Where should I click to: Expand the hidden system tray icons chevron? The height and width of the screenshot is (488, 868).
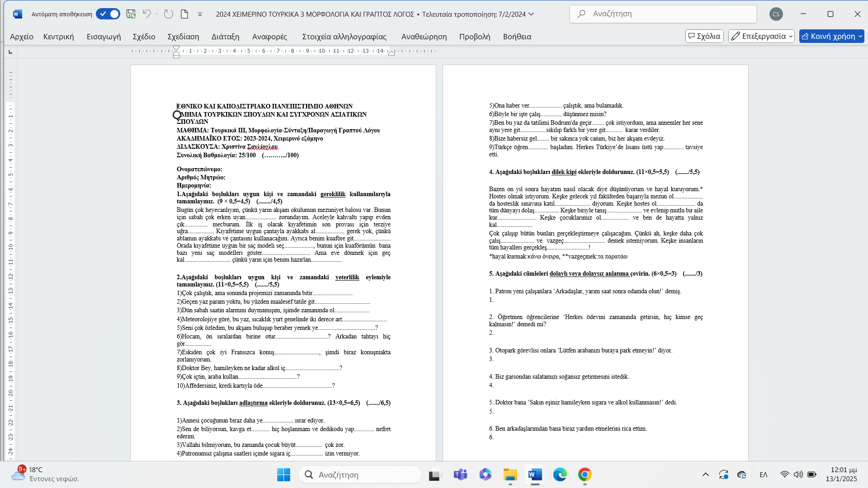(x=705, y=474)
